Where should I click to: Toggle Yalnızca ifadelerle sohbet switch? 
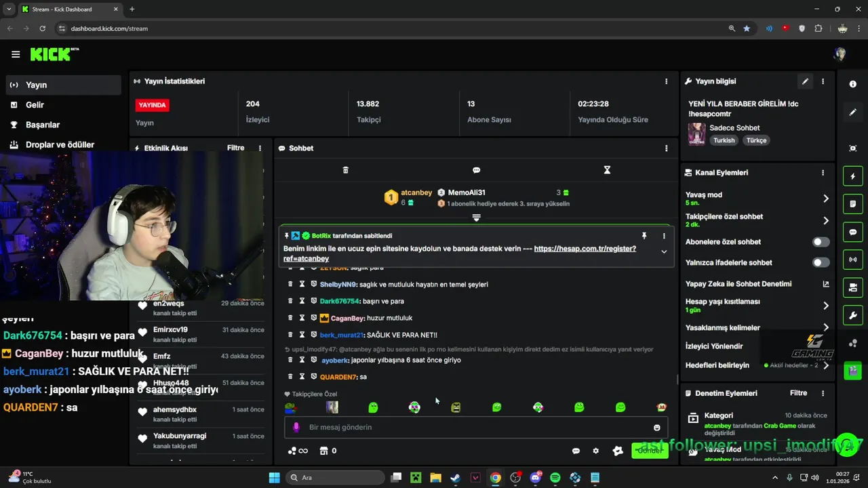[x=821, y=262]
